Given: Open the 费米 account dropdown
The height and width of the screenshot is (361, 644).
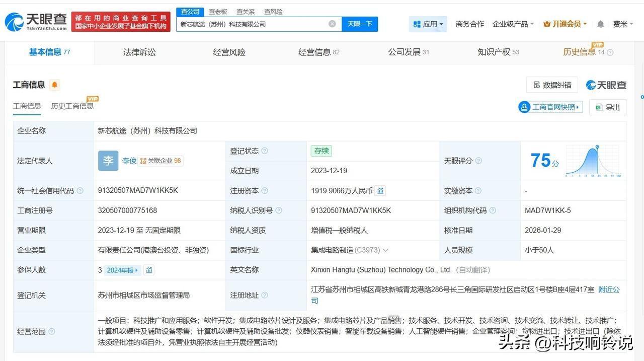Looking at the screenshot, I should (x=623, y=24).
